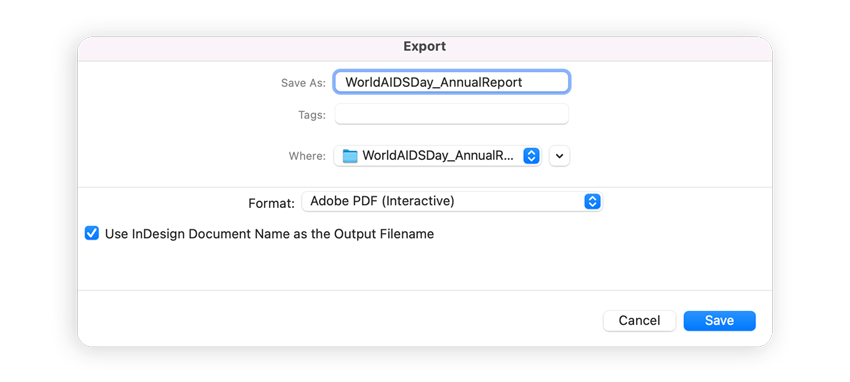Expand the dialog with the chevron button
This screenshot has height=382, width=850.
pyautogui.click(x=559, y=156)
